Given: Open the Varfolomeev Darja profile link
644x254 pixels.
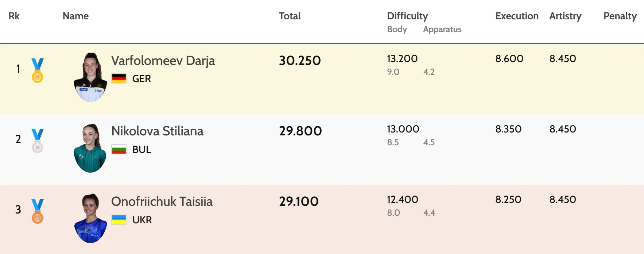Looking at the screenshot, I should tap(163, 61).
